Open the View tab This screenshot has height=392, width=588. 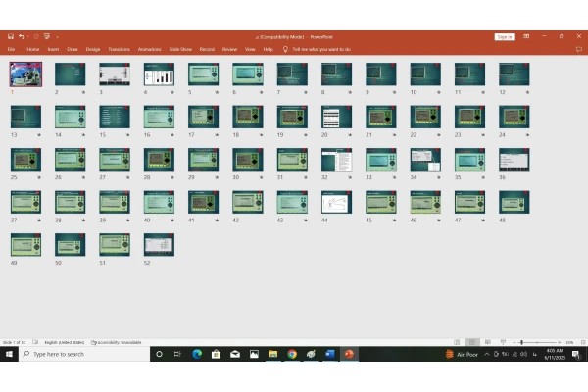pyautogui.click(x=250, y=49)
